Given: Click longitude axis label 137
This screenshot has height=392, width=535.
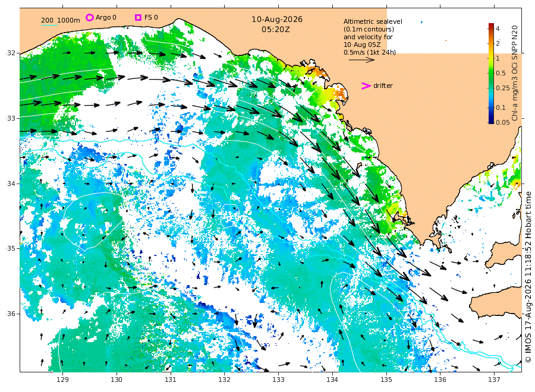Looking at the screenshot, I should [494, 380].
